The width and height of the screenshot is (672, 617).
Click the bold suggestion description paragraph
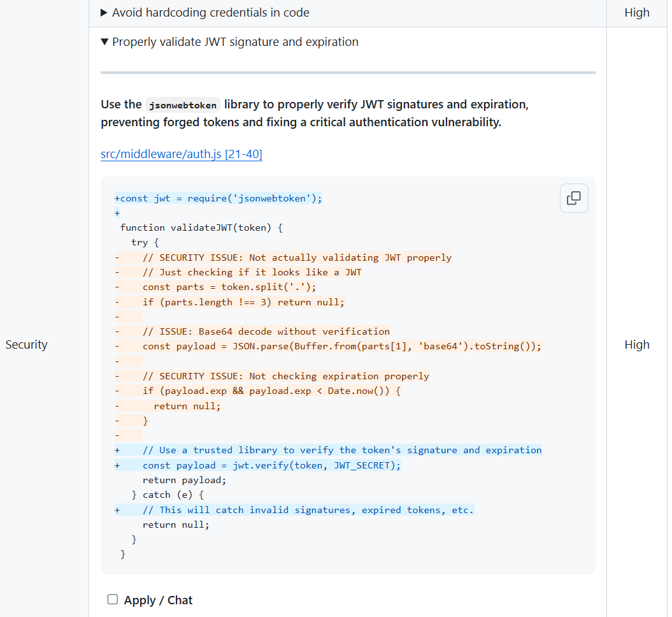point(315,113)
